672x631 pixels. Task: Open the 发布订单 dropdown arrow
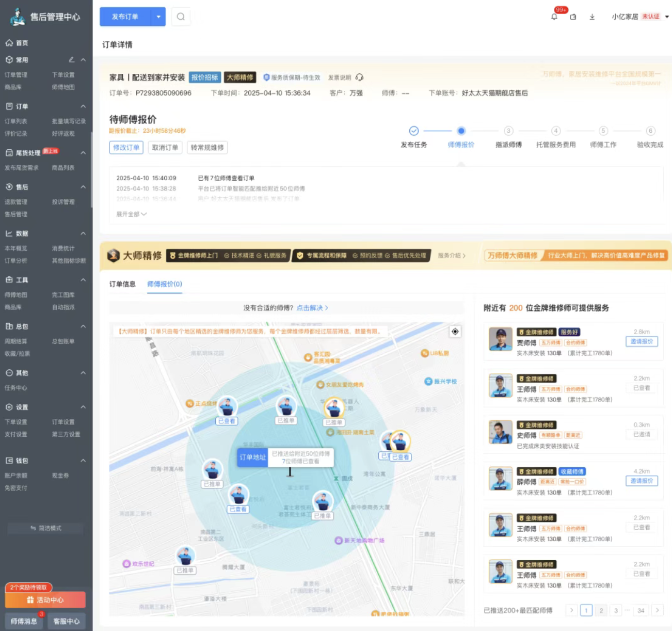(x=158, y=17)
